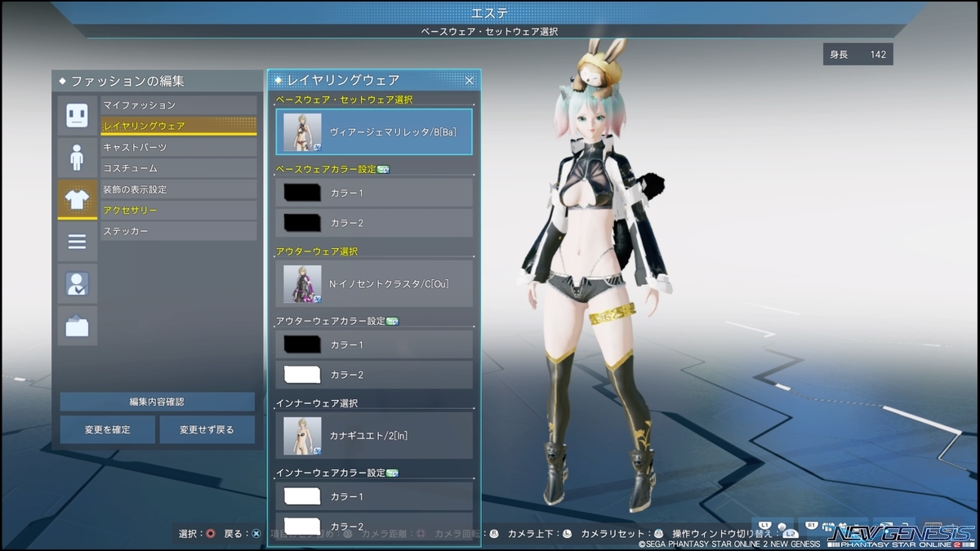Open アクセサリー menu entry
The image size is (980, 551).
tap(179, 211)
